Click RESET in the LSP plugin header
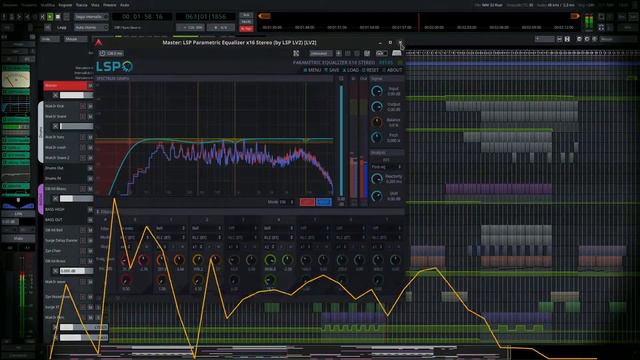Image resolution: width=640 pixels, height=360 pixels. pyautogui.click(x=371, y=70)
